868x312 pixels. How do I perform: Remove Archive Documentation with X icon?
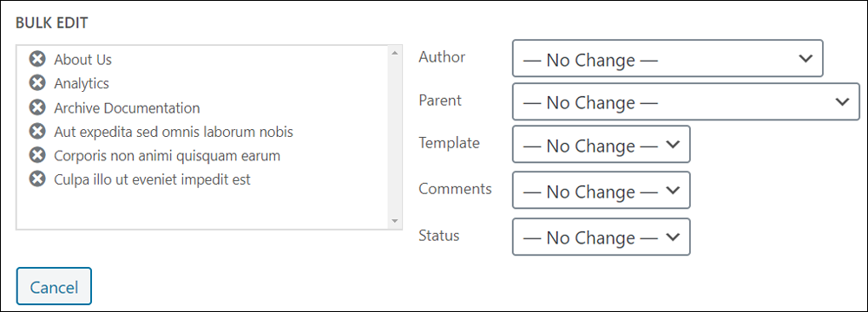click(37, 107)
